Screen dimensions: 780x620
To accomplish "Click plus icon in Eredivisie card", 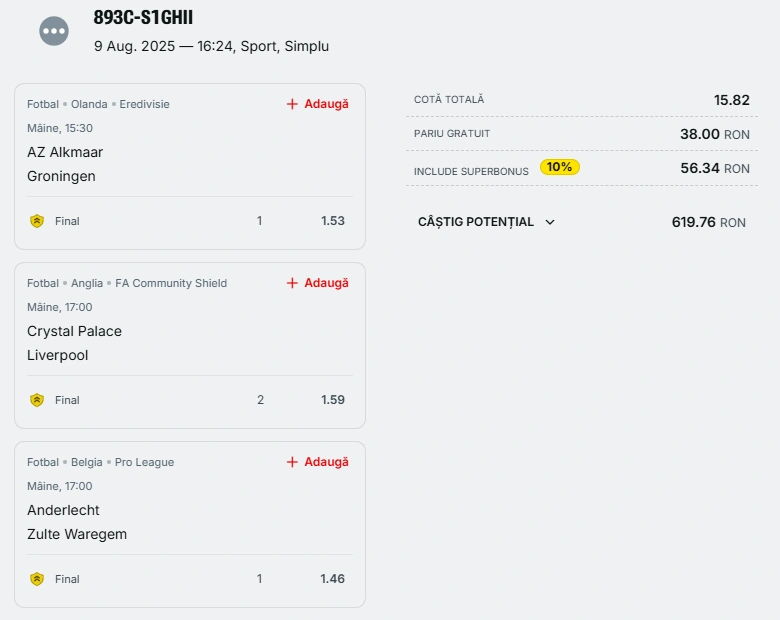I will click(x=292, y=104).
